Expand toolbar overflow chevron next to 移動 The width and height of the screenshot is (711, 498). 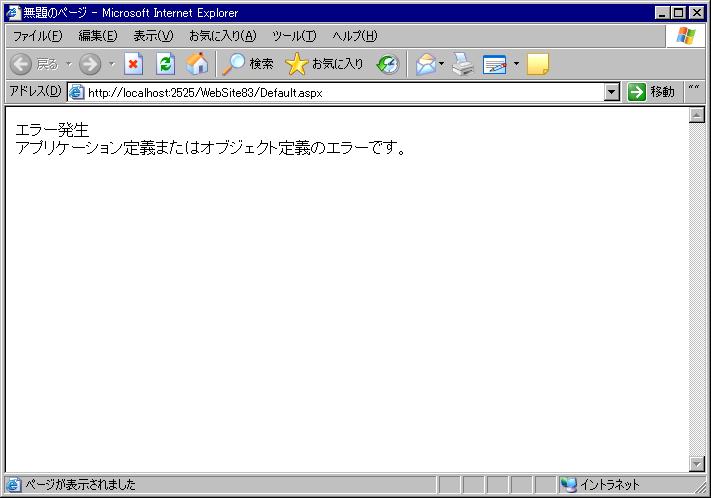click(693, 88)
